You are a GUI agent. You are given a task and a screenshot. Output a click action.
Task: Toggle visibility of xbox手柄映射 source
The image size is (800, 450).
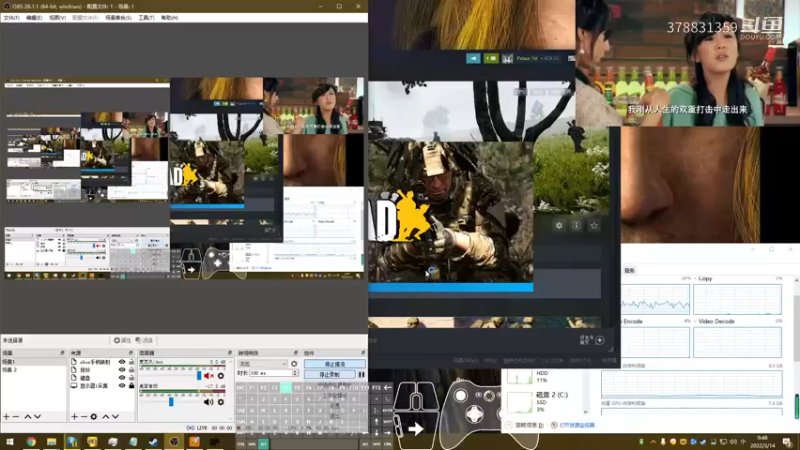[122, 362]
